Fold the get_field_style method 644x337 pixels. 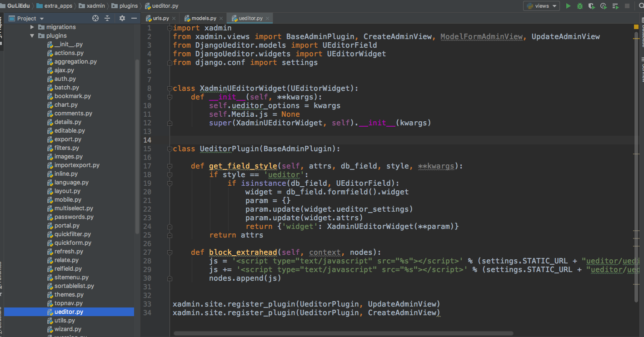coord(170,166)
